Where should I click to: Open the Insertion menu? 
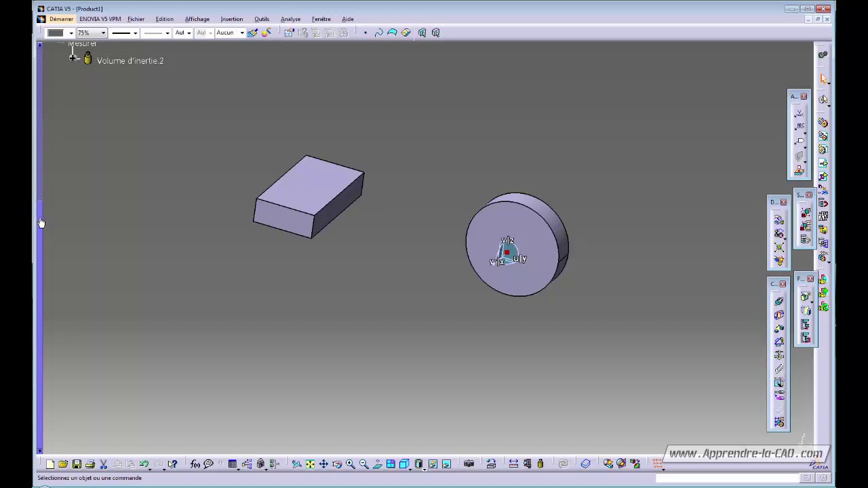(x=231, y=19)
